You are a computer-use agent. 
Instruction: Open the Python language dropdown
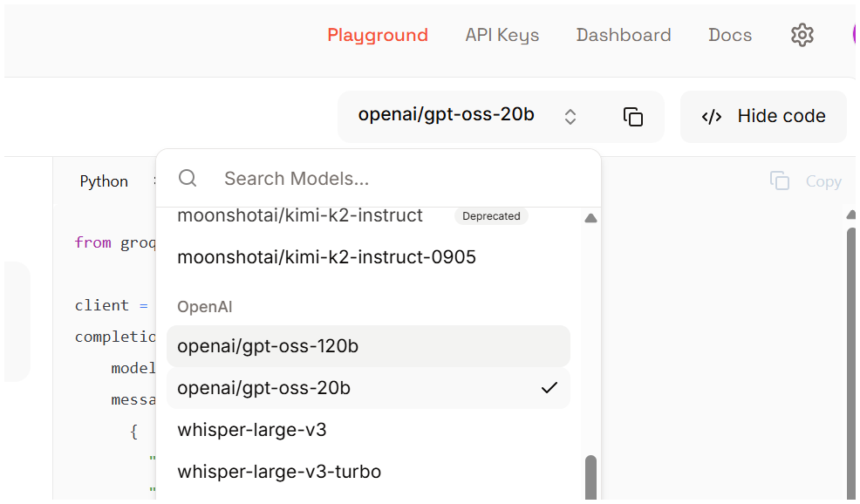(x=105, y=181)
